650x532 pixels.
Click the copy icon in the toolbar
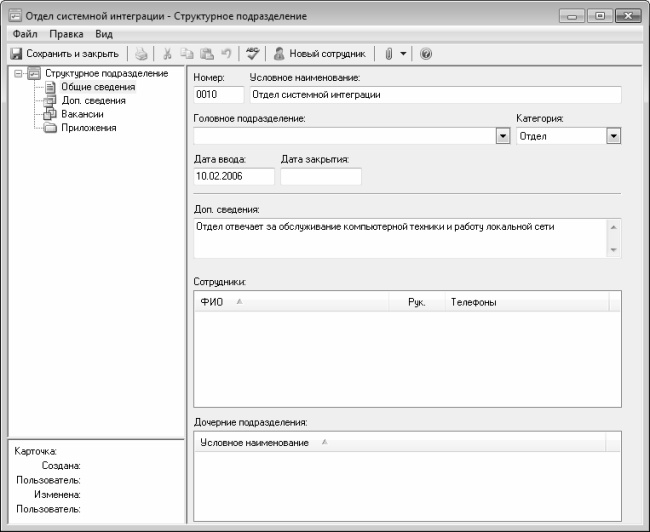[187, 54]
